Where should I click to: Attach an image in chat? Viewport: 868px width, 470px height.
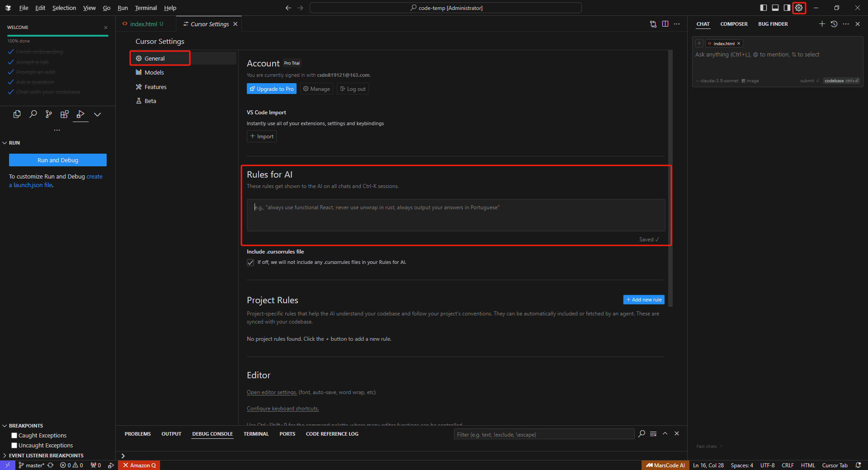click(x=750, y=81)
